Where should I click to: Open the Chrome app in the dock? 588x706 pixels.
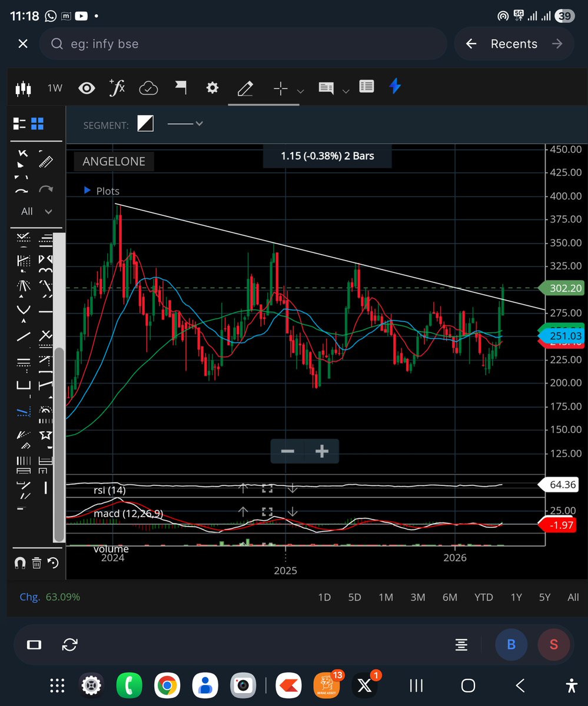click(167, 685)
